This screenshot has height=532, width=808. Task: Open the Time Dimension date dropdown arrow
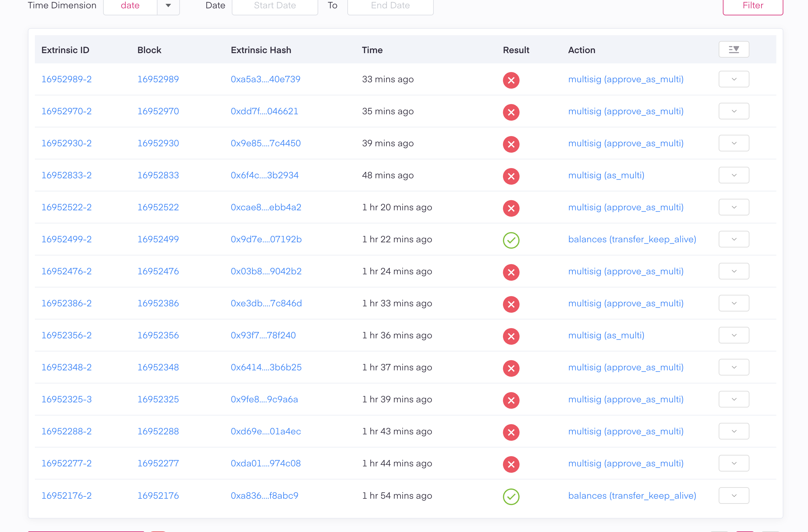tap(168, 5)
